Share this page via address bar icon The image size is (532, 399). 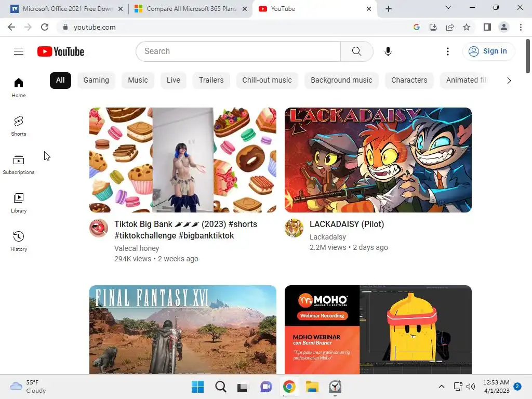450,27
